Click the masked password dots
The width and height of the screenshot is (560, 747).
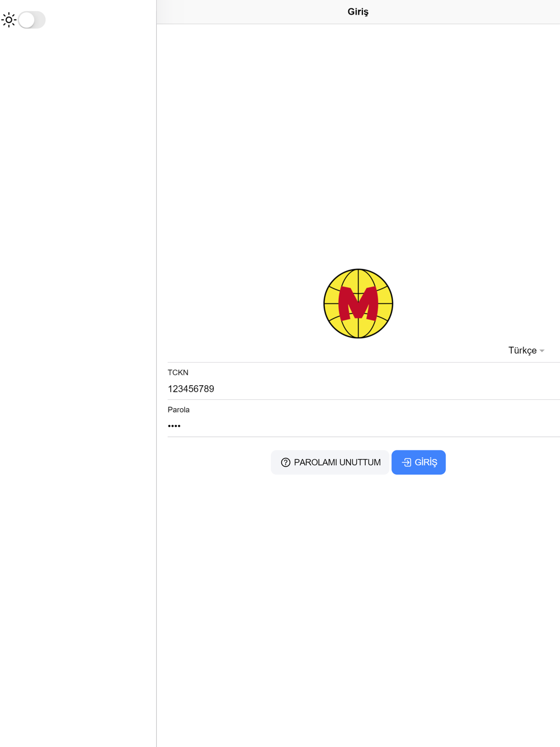(174, 426)
